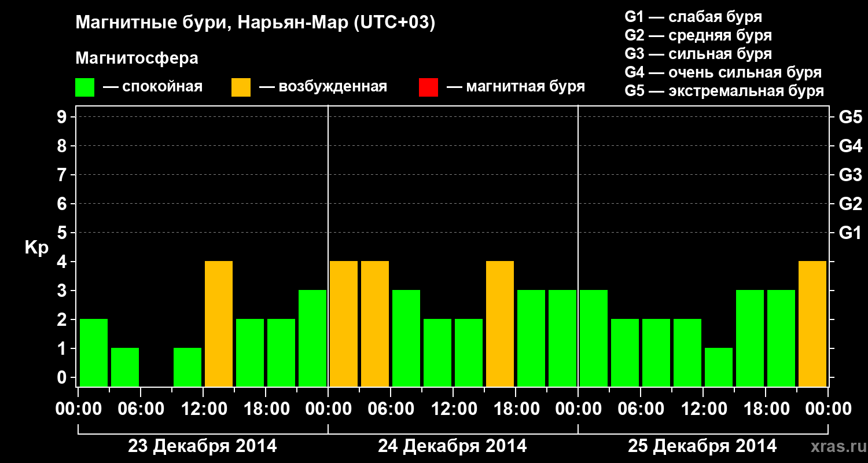
Task: Click the '— магнитная буря' legend label
Action: click(516, 87)
